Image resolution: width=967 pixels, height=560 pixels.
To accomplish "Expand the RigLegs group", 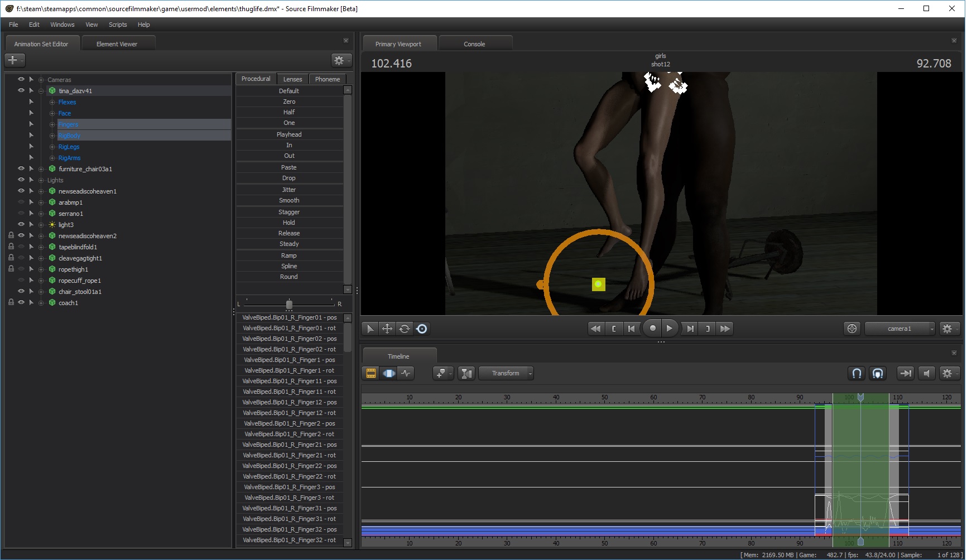I will coord(31,147).
